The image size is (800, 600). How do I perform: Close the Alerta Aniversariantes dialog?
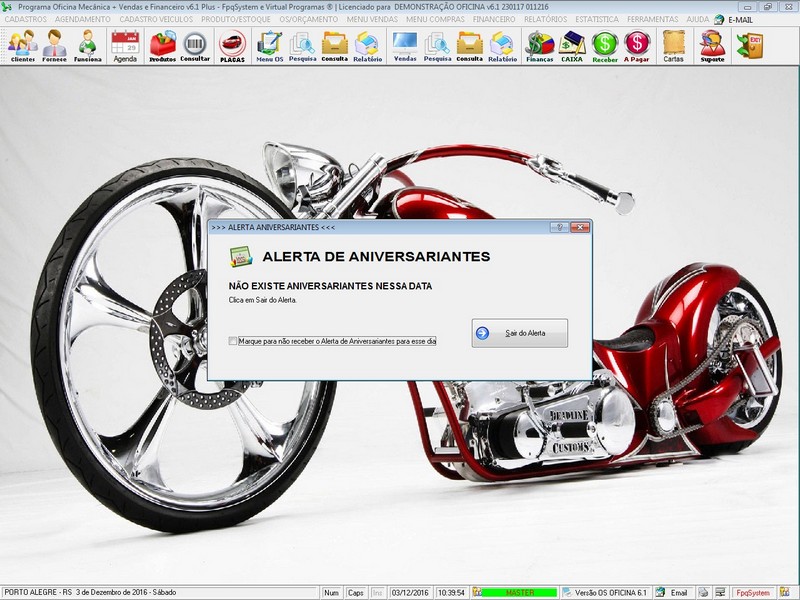click(x=580, y=227)
